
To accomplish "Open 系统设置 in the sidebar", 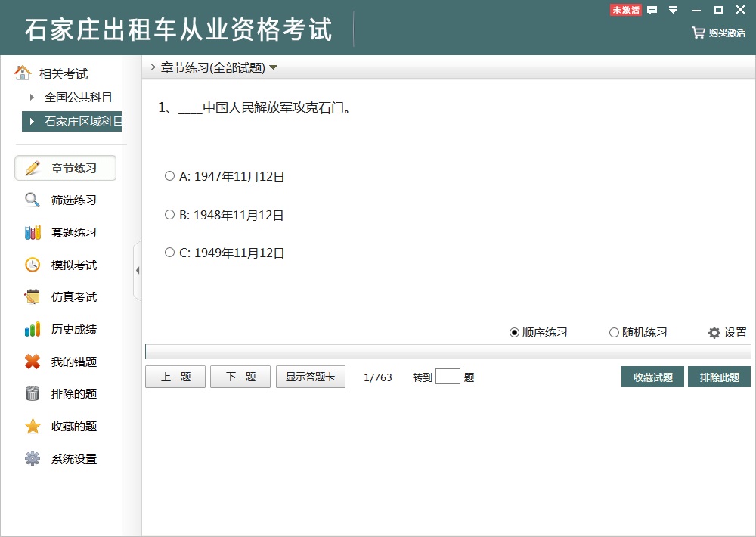I will point(66,458).
